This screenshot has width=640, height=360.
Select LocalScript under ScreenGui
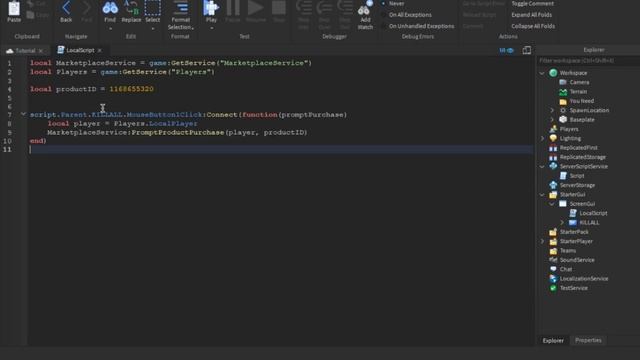pos(593,213)
